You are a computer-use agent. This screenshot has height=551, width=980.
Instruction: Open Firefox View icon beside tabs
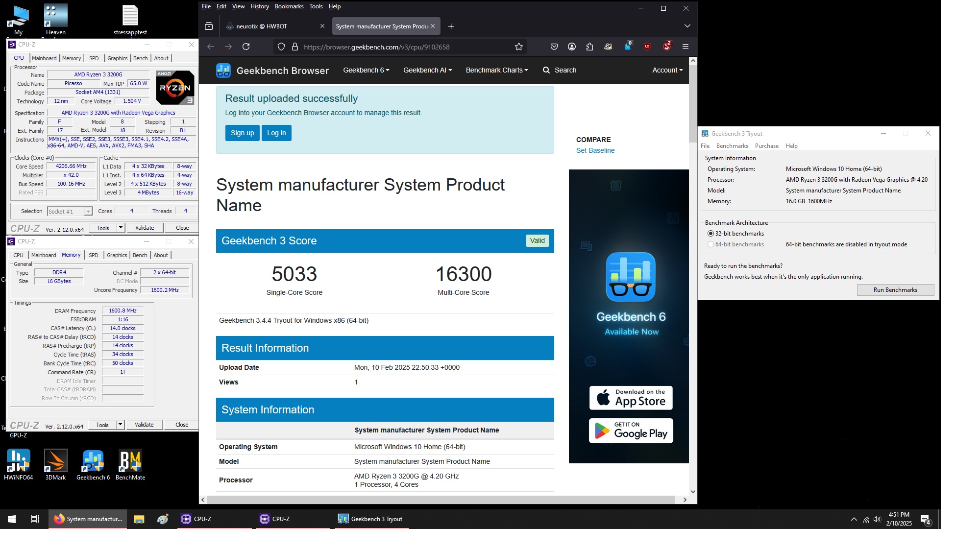pyautogui.click(x=209, y=26)
